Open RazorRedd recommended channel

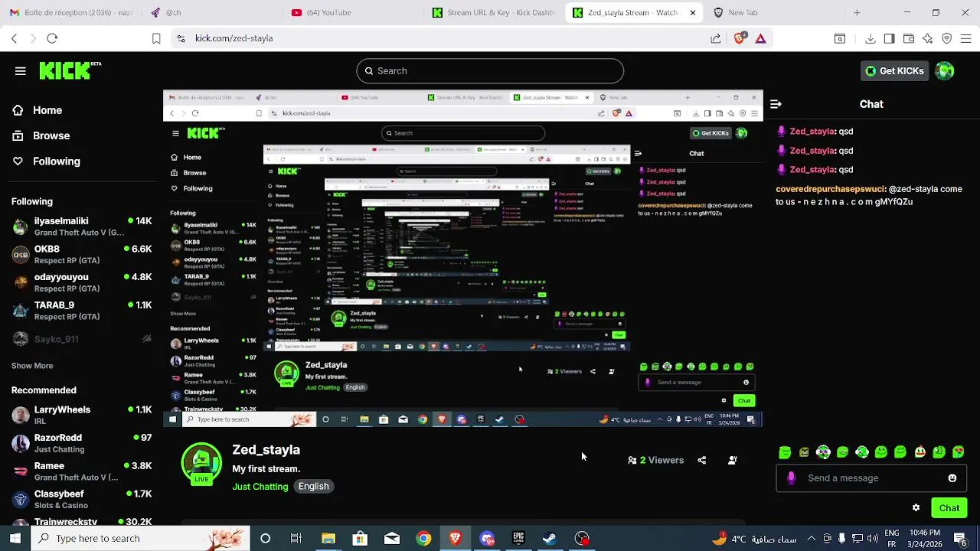pos(81,443)
